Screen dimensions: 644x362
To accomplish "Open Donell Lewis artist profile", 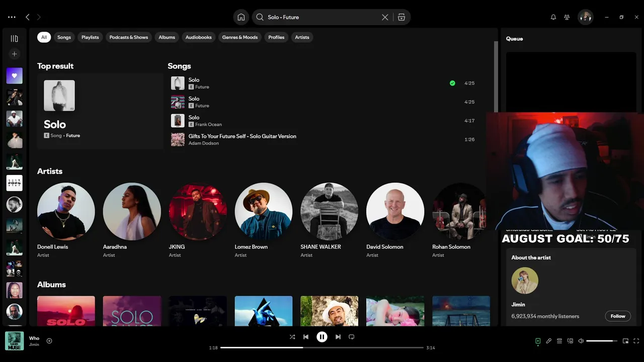I will click(x=66, y=220).
